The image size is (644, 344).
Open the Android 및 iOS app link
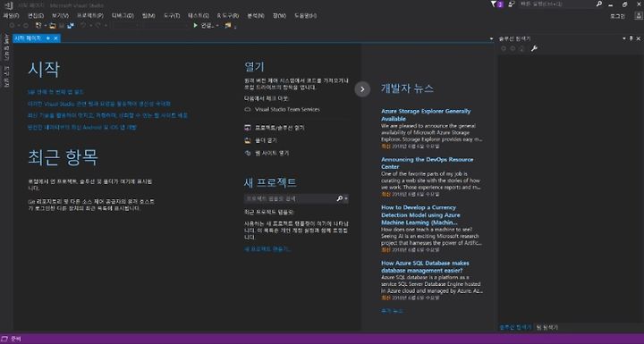[x=82, y=127]
